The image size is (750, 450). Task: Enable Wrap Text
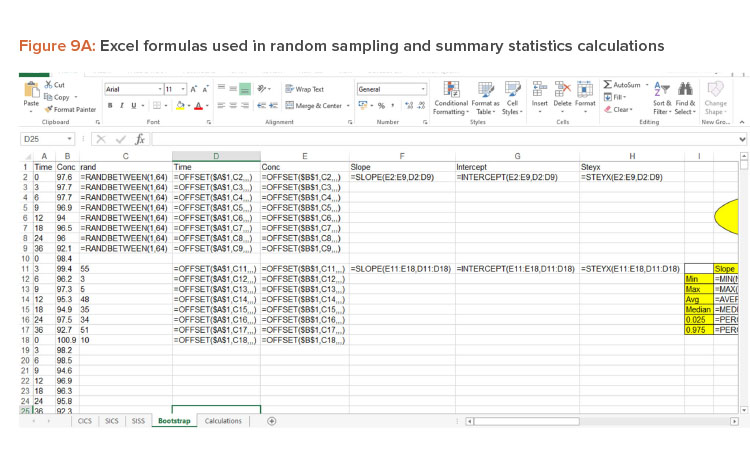tap(305, 89)
